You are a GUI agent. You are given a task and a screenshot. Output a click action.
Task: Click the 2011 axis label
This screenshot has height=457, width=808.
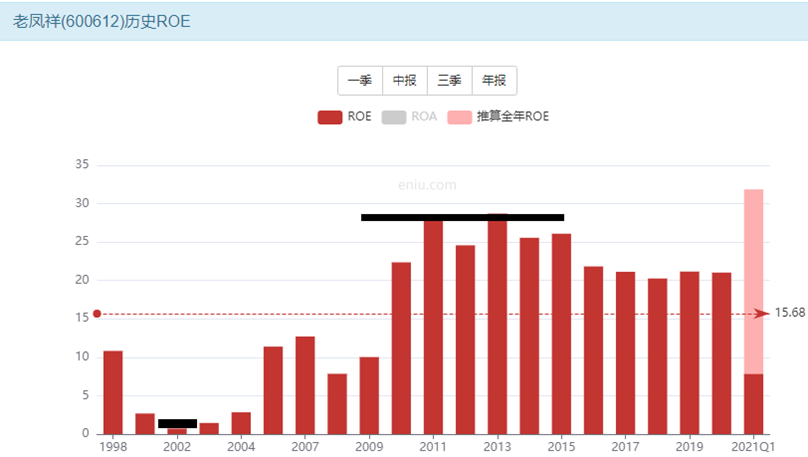(x=433, y=446)
